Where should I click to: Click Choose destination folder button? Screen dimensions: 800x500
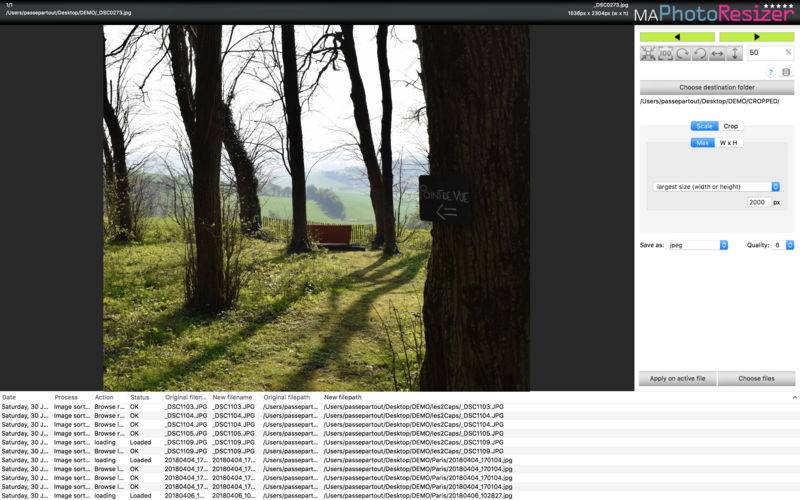tap(717, 87)
